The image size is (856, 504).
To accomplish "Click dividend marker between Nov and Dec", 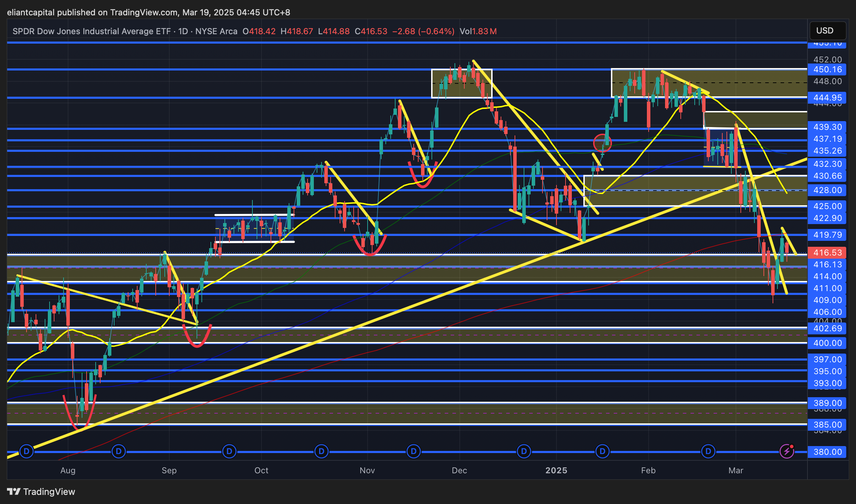I will point(413,451).
